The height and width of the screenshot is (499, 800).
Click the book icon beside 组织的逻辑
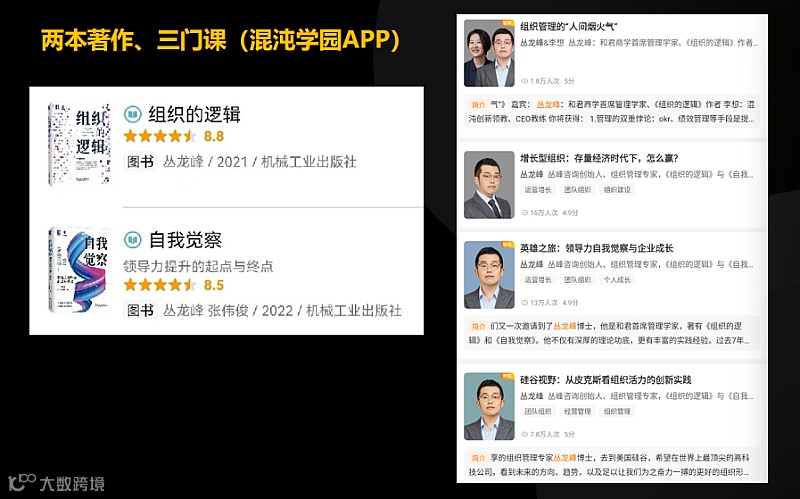click(133, 114)
